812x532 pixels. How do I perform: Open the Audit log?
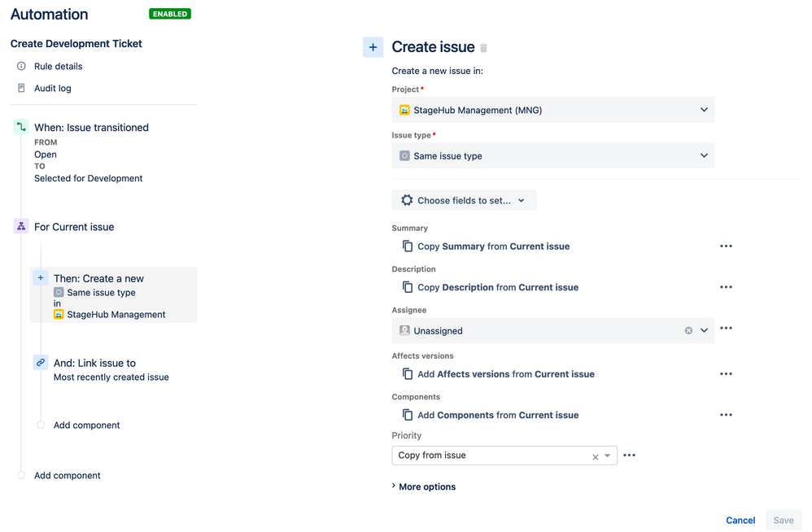tap(53, 88)
